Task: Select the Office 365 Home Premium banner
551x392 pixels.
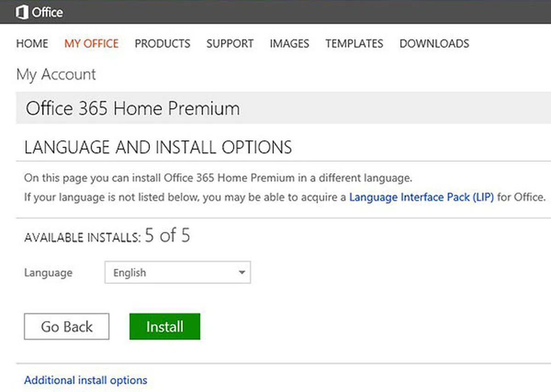Action: pyautogui.click(x=133, y=109)
